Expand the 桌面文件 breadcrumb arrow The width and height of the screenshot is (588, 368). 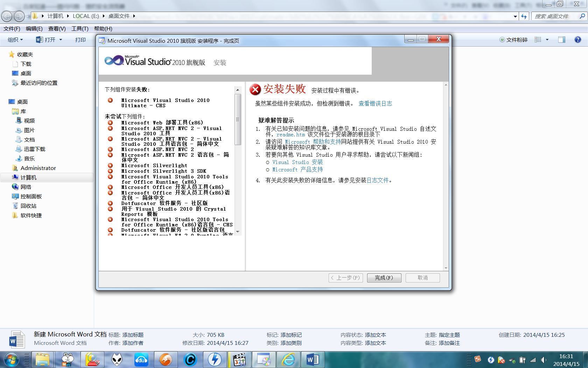point(134,16)
